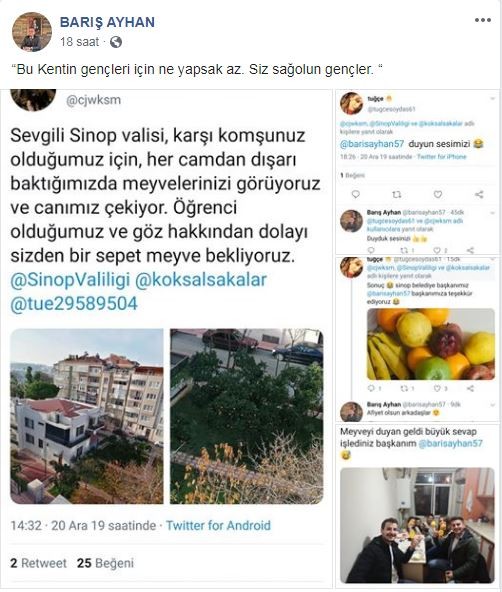This screenshot has height=592, width=502.
Task: Retweet the fruit basket photo tweet
Action: (x=407, y=388)
